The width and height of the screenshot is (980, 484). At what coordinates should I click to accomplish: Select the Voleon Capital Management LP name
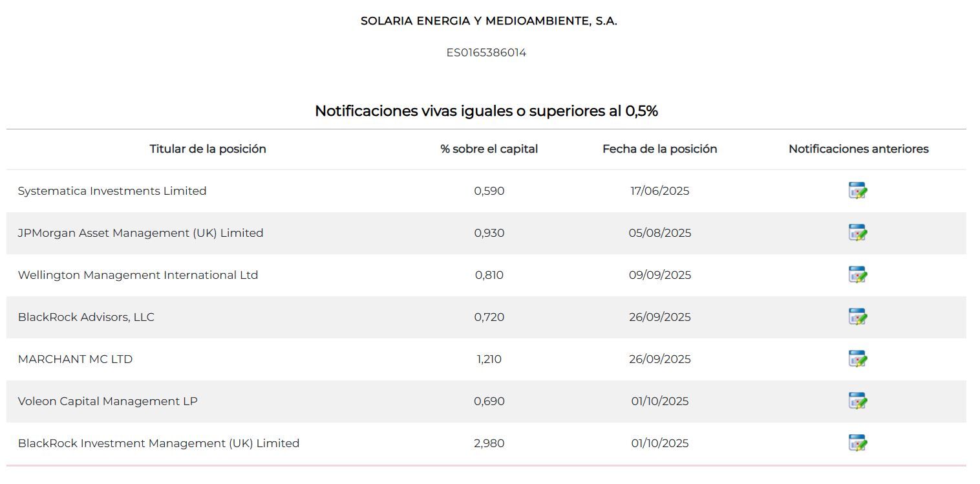[x=107, y=401]
